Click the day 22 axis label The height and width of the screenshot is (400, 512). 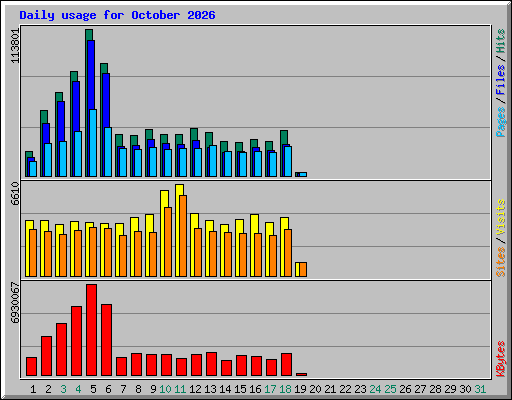pos(345,389)
